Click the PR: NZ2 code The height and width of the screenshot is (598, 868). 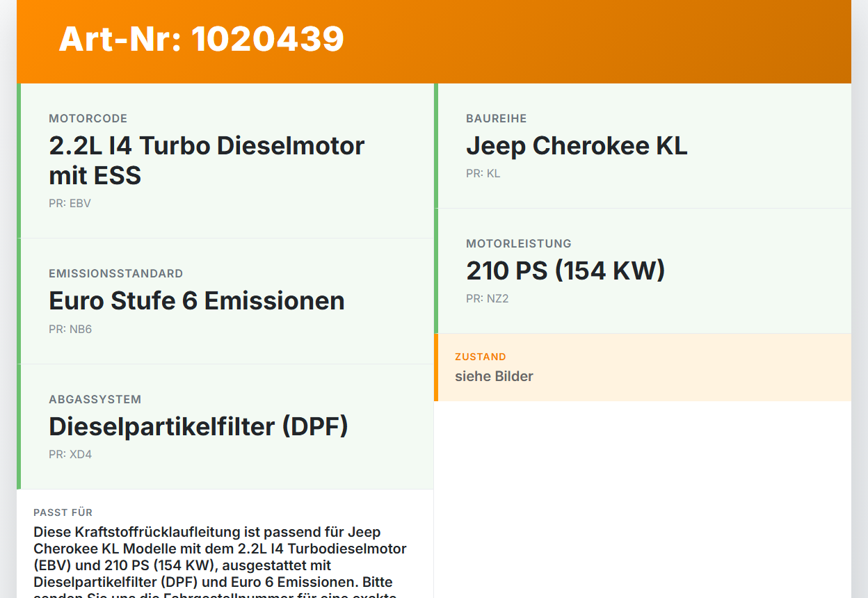[488, 299]
